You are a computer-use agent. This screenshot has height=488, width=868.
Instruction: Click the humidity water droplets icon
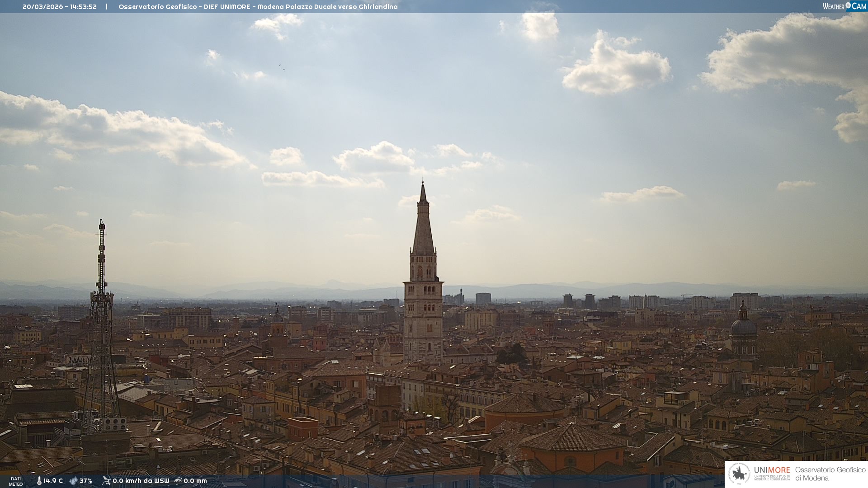click(x=73, y=481)
